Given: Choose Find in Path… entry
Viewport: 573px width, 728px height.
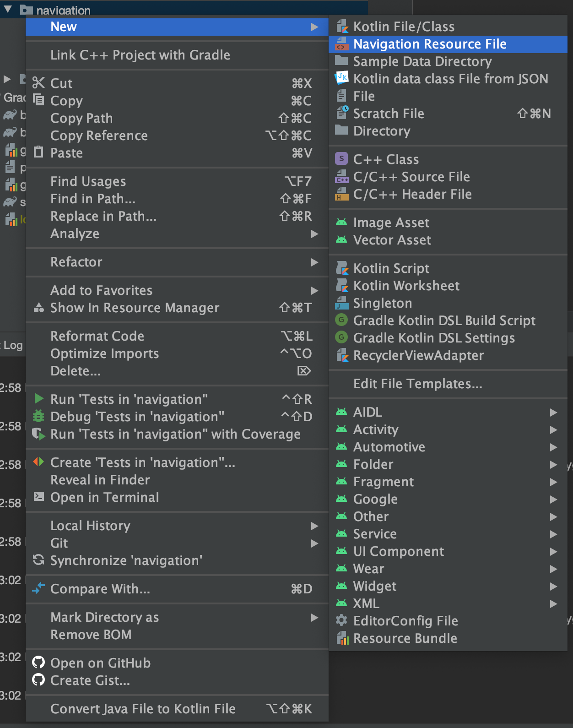Looking at the screenshot, I should click(177, 199).
